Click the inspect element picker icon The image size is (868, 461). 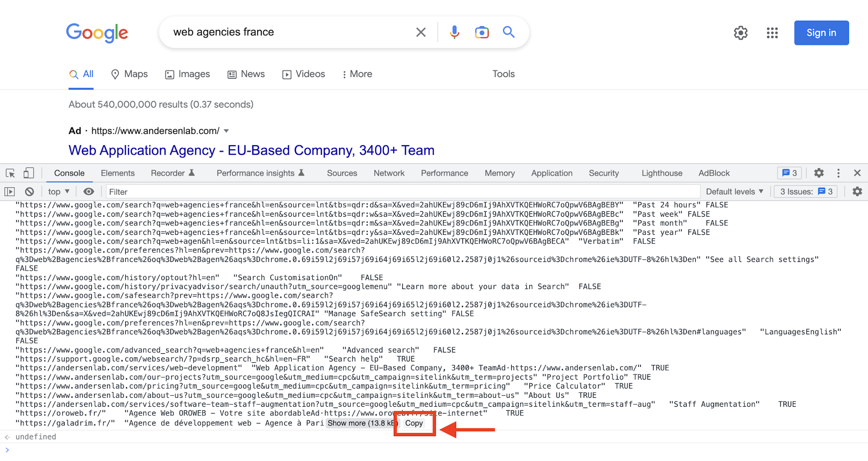point(10,173)
